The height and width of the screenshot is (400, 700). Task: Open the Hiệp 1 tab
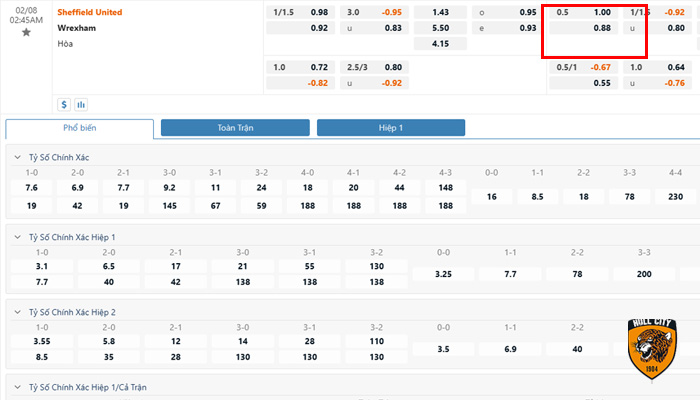390,128
